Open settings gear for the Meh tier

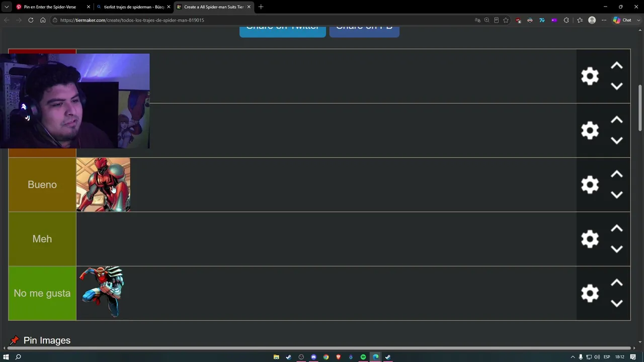(590, 239)
